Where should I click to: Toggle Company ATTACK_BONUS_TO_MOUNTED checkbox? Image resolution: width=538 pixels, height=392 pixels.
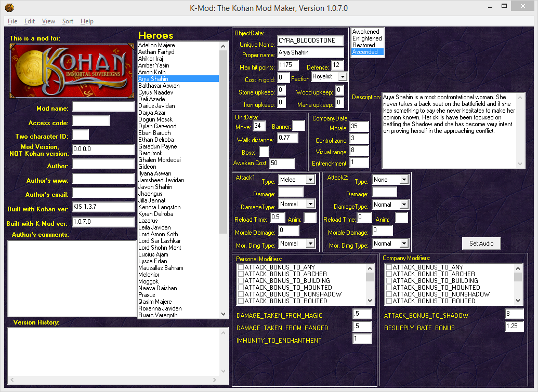(x=389, y=288)
